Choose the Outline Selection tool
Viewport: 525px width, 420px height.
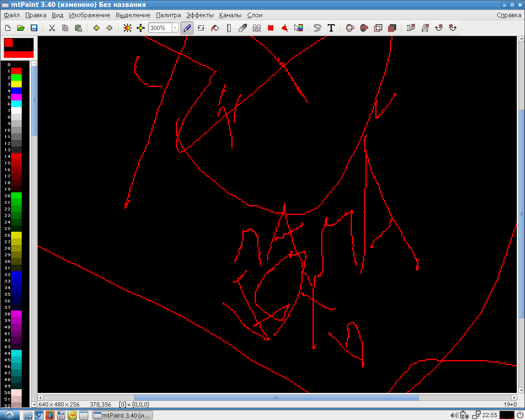[378, 28]
